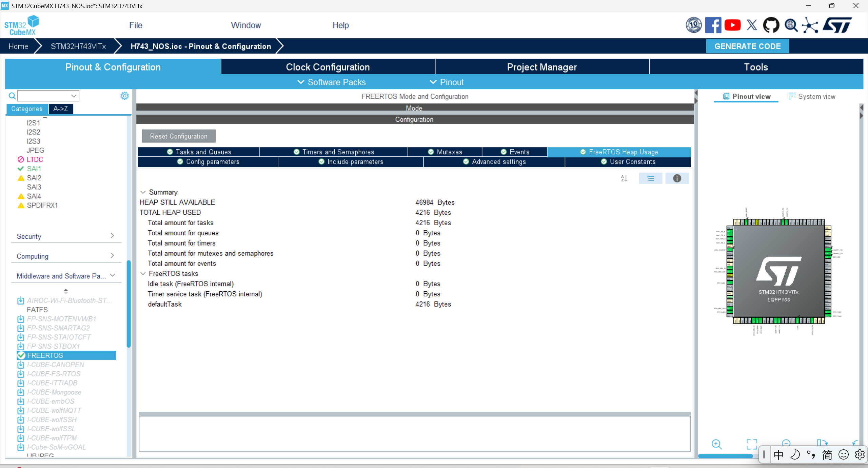
Task: Click the download icon beside I-CUBE-CANOPEN
Action: 21,365
